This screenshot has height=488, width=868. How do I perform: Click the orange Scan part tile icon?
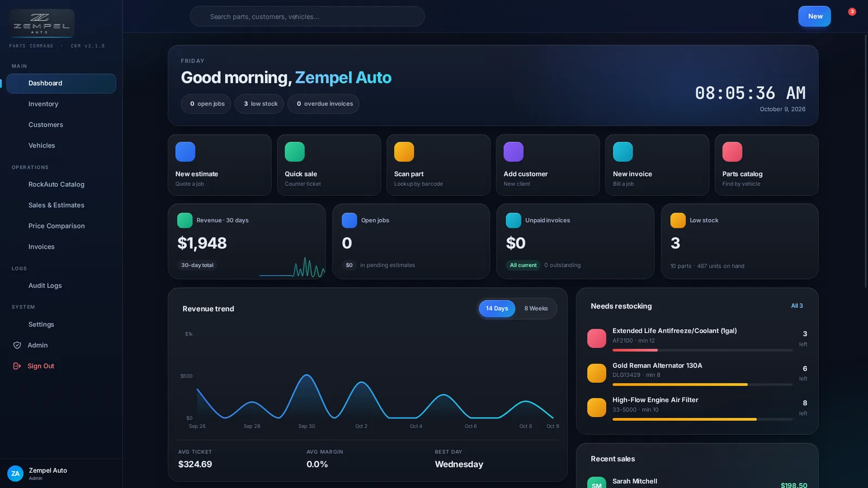(404, 152)
